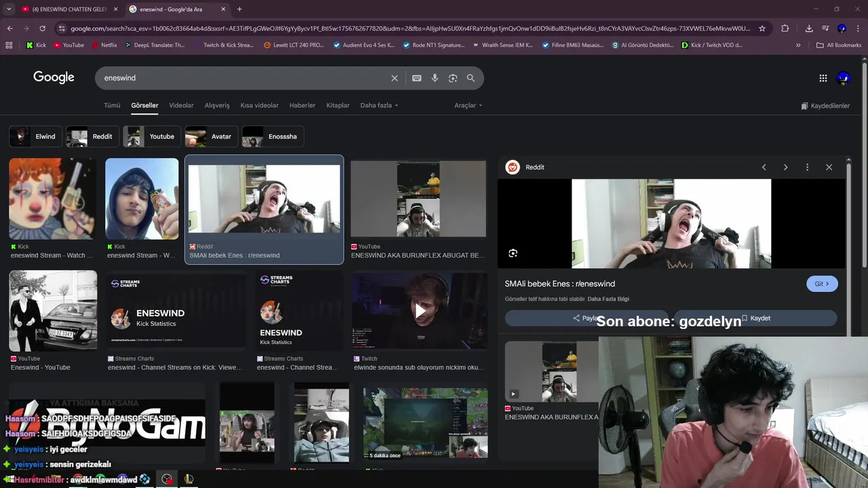View site information icon in address bar
Image resolution: width=868 pixels, height=488 pixels.
point(62,28)
